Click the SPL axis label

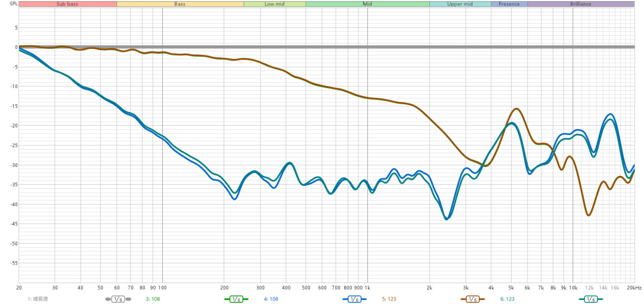click(x=14, y=4)
